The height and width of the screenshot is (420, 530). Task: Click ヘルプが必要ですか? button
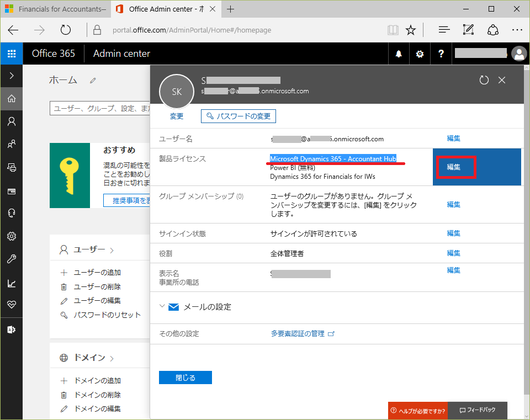click(418, 411)
